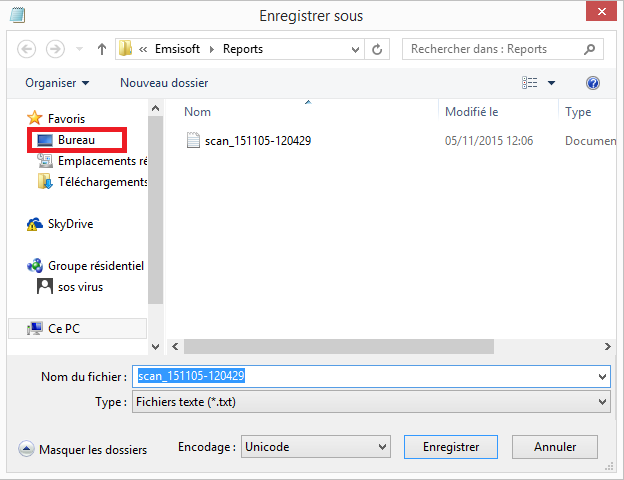
Task: Select Bureau in the Favoris list
Action: [x=76, y=140]
